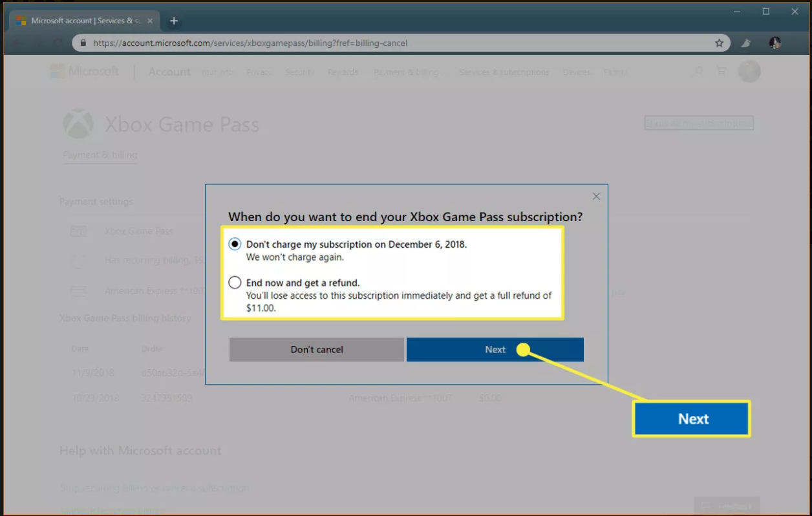Click the "Help with Microsoft account" heading
Image resolution: width=812 pixels, height=516 pixels.
pyautogui.click(x=140, y=451)
